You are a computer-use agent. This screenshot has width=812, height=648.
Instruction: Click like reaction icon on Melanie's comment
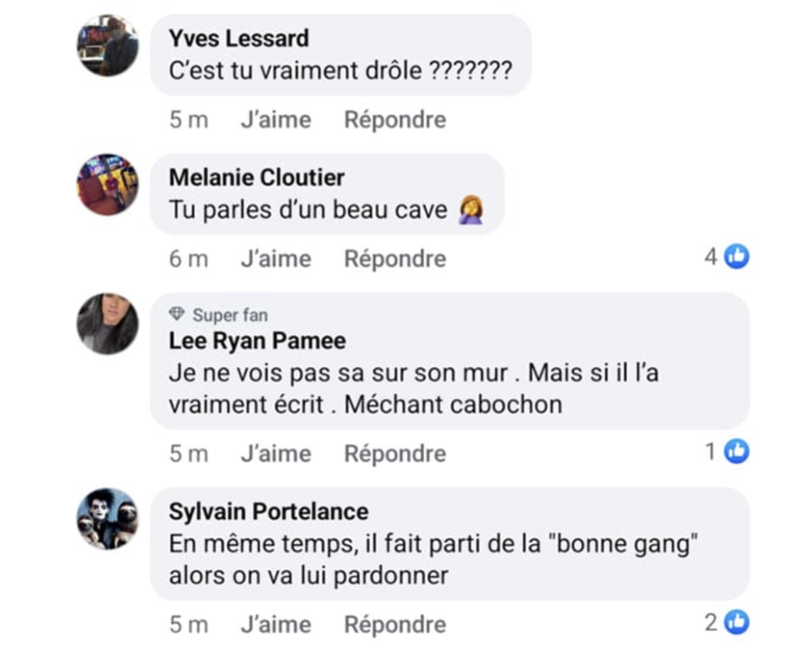pyautogui.click(x=737, y=256)
